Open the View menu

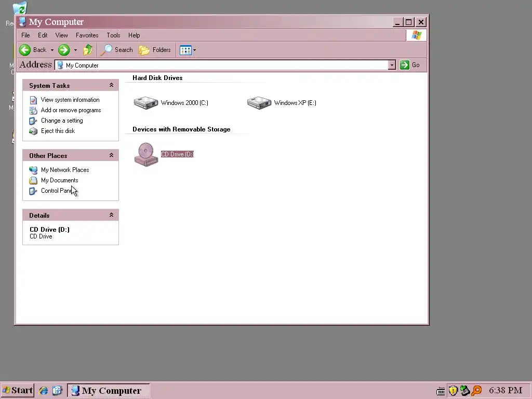[61, 35]
